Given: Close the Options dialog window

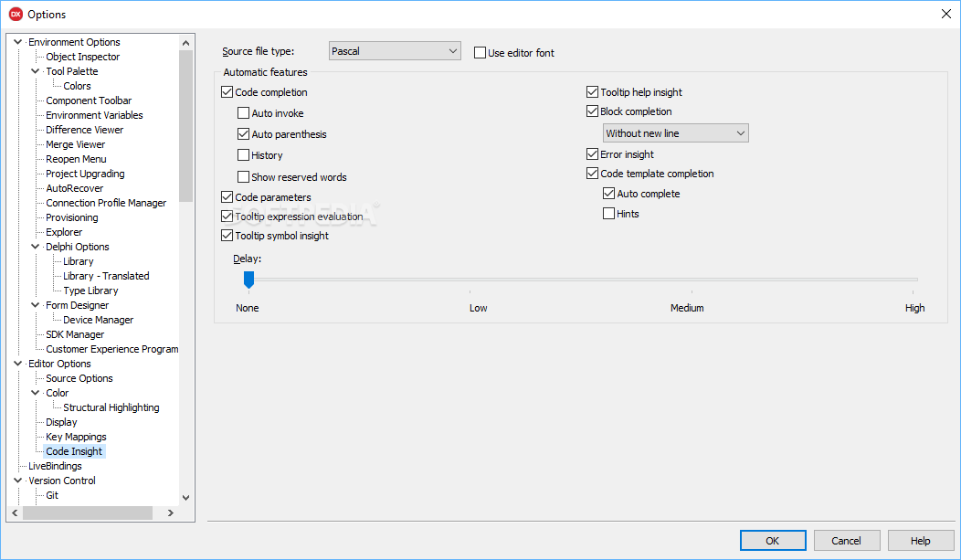Looking at the screenshot, I should tap(946, 14).
